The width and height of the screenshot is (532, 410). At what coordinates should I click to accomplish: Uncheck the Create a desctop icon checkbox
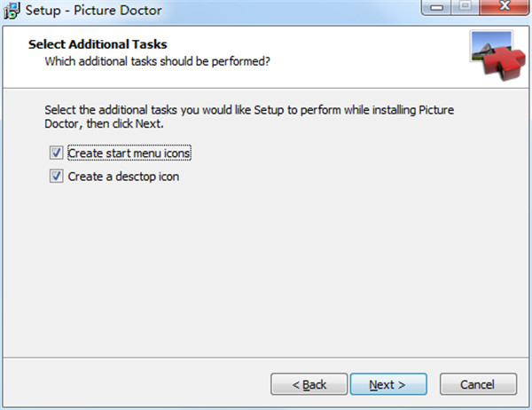pyautogui.click(x=57, y=176)
